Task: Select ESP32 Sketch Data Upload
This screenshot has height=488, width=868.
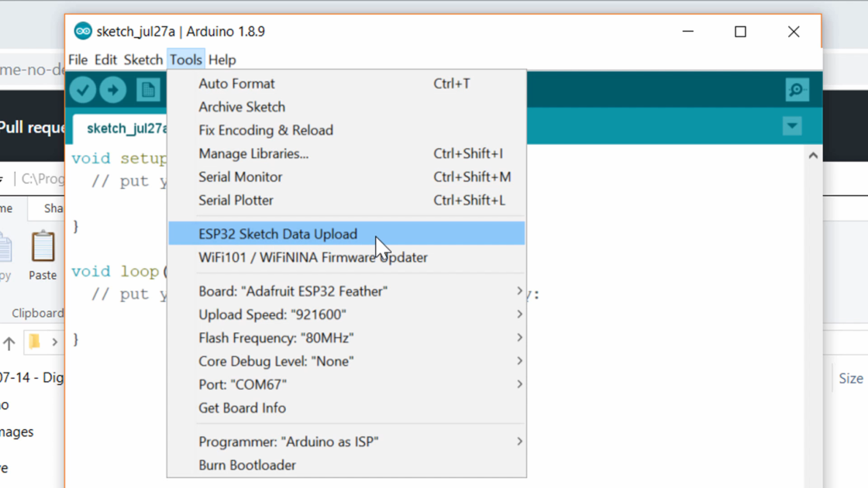Action: (278, 234)
